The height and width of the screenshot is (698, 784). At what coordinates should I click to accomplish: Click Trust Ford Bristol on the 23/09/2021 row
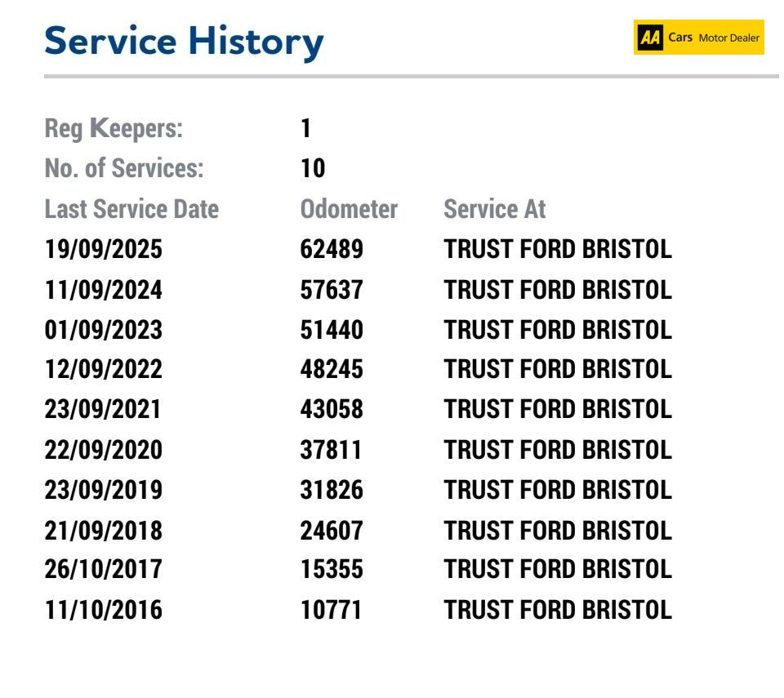click(558, 410)
